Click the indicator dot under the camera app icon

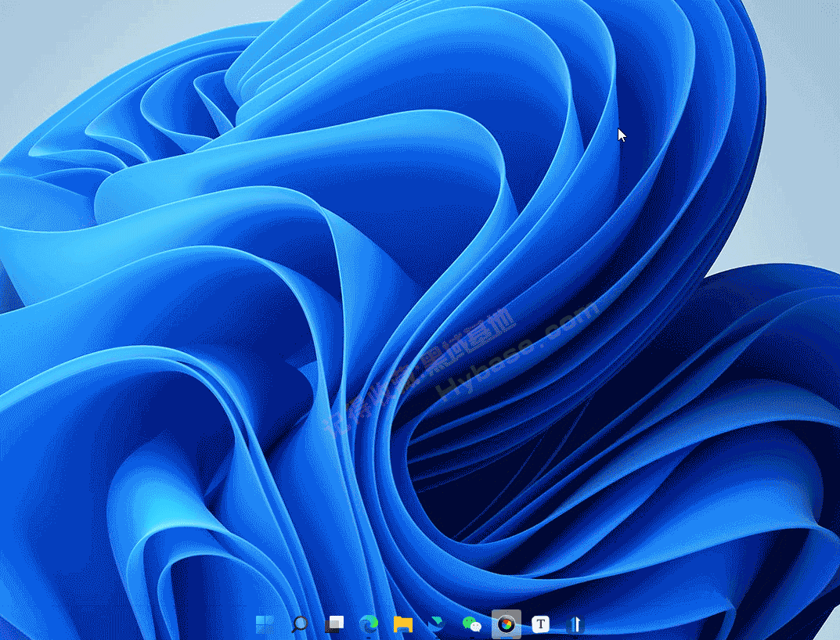click(506, 637)
